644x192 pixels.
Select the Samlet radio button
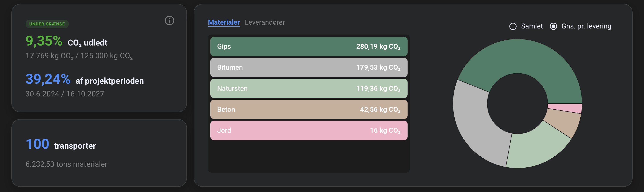(513, 26)
